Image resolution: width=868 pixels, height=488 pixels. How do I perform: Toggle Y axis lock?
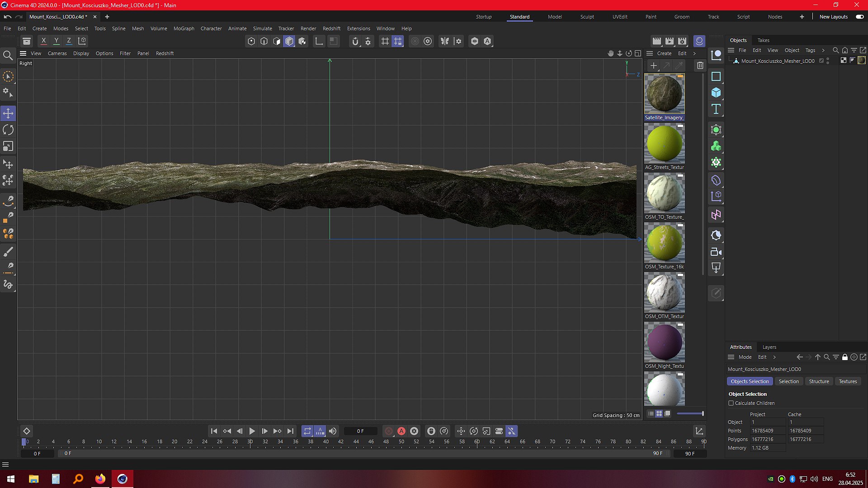56,41
